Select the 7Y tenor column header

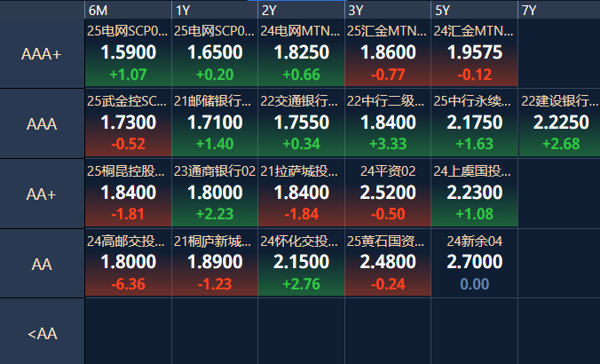(x=559, y=10)
